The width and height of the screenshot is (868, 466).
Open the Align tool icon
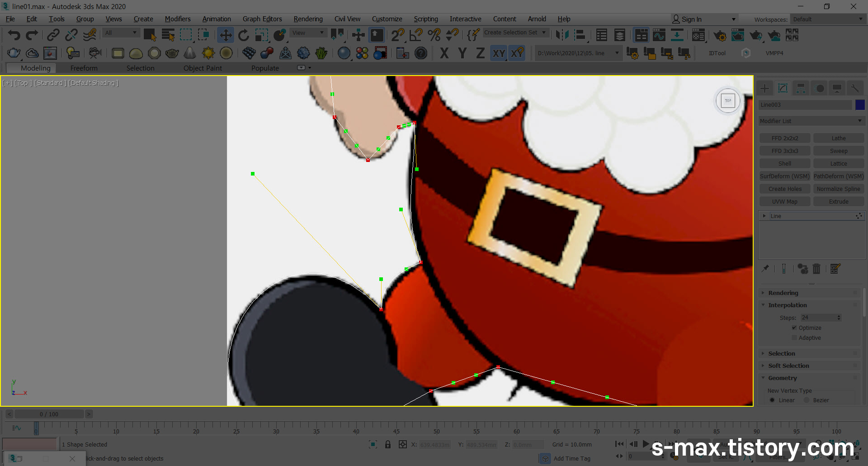click(x=580, y=35)
